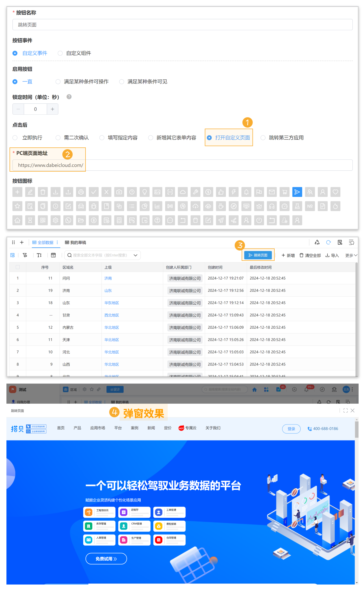Select the bell button icon
This screenshot has height=592, width=364.
[x=246, y=192]
